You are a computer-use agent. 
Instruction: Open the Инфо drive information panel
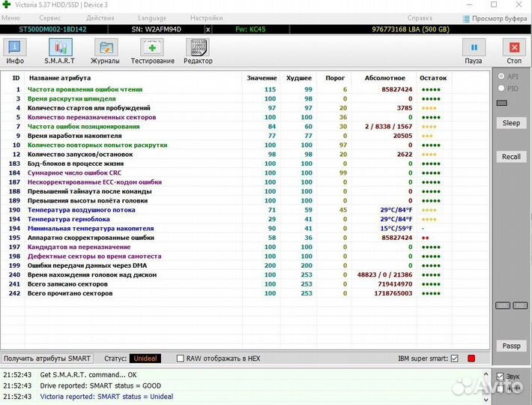[15, 50]
